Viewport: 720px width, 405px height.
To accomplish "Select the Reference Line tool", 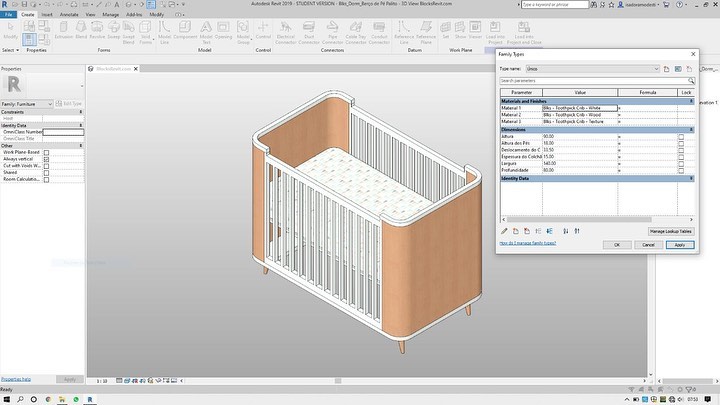I will [x=404, y=32].
